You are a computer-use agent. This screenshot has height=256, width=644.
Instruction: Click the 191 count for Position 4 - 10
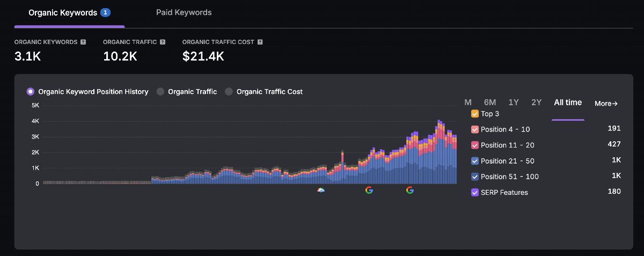click(614, 128)
